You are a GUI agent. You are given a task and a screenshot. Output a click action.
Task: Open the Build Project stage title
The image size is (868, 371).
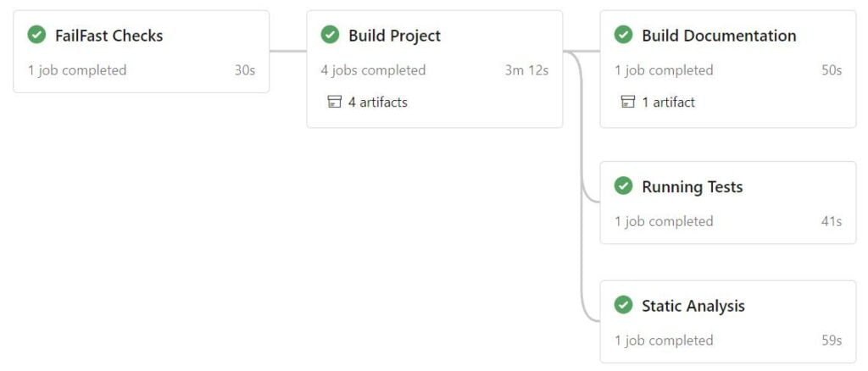pos(395,36)
